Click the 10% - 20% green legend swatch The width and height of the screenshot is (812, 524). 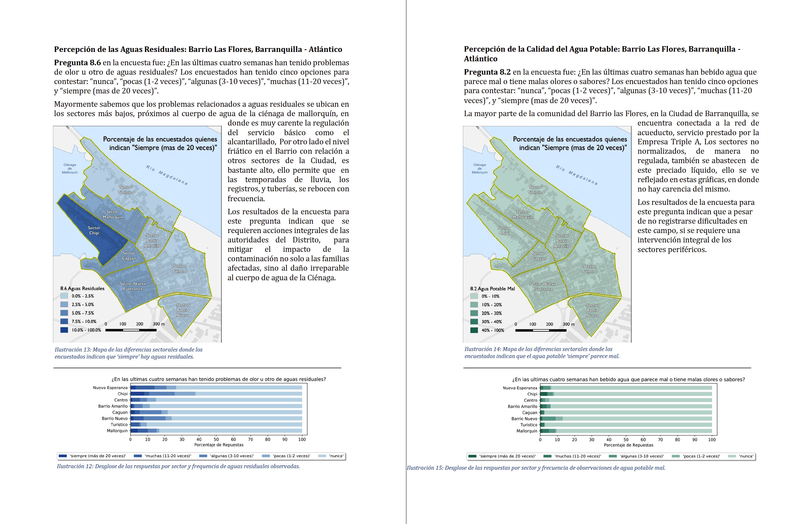click(x=474, y=305)
